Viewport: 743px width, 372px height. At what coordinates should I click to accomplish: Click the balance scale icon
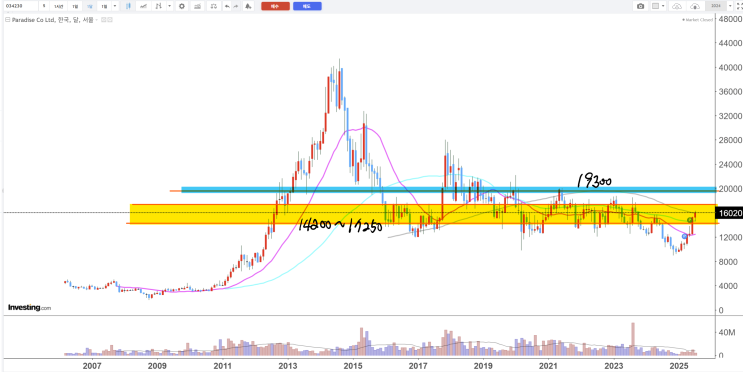pyautogui.click(x=214, y=6)
